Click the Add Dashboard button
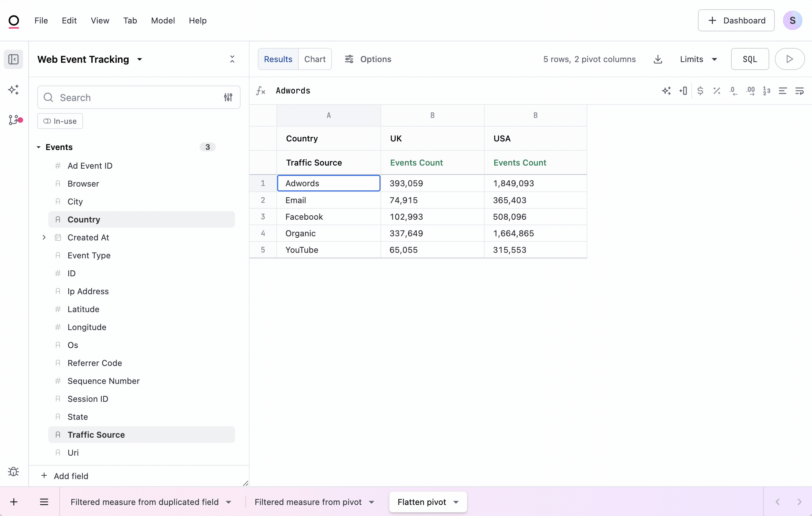 click(x=736, y=20)
